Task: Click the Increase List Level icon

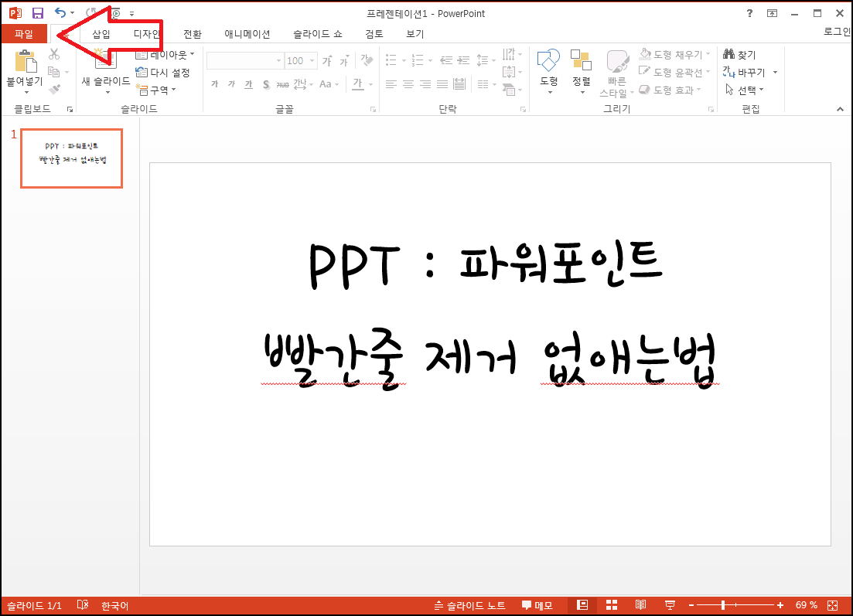Action: [x=463, y=60]
